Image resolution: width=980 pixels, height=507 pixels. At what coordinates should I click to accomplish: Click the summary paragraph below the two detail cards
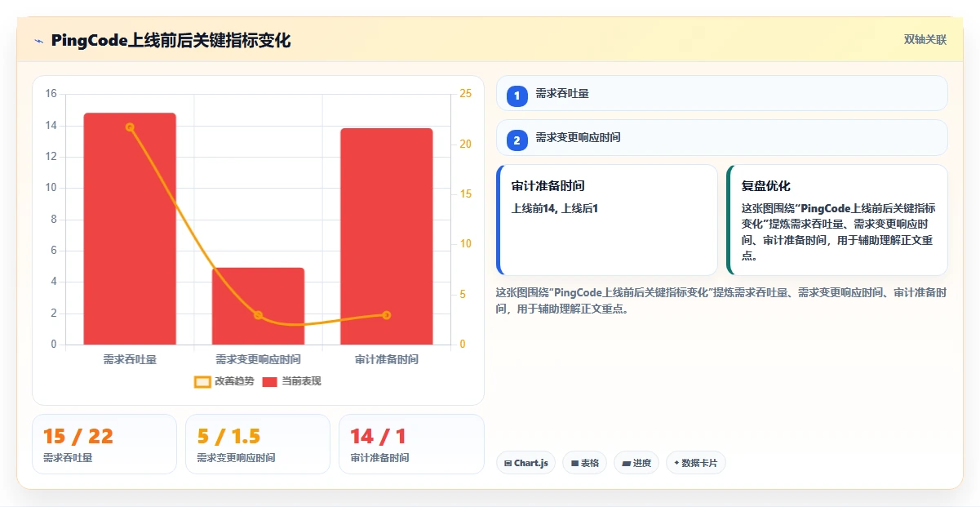722,300
